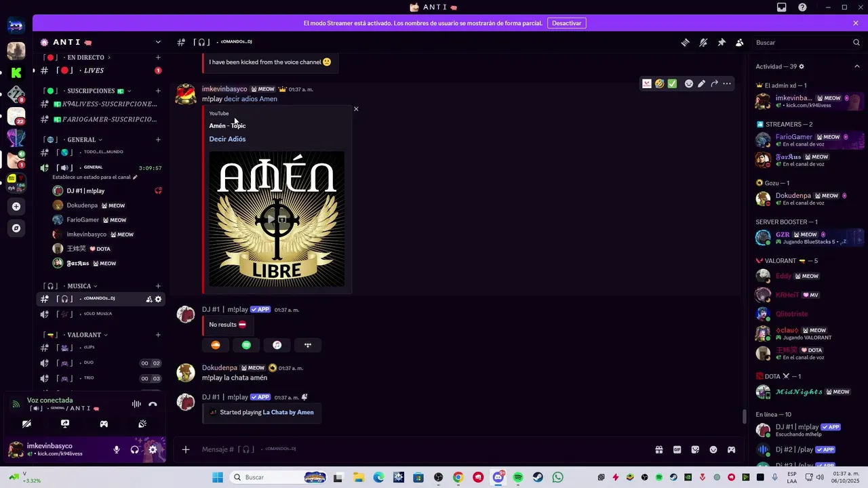Open the ANTI server dropdown menu
The width and height of the screenshot is (868, 488).
(158, 42)
